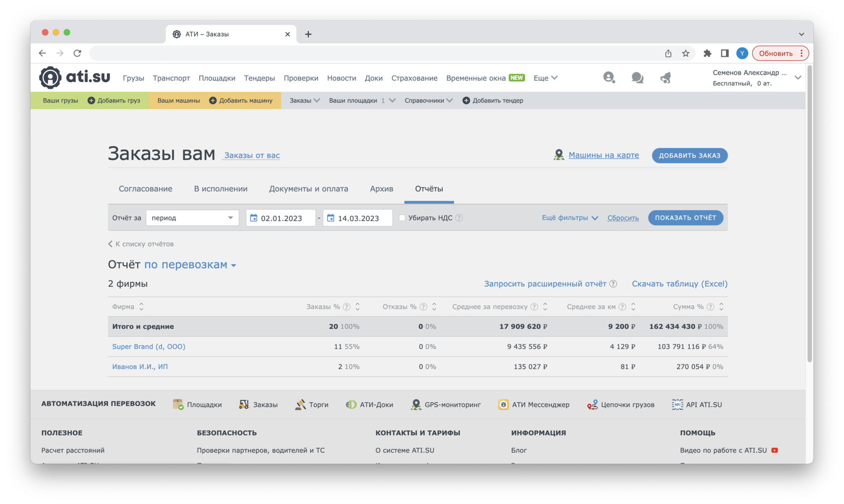Open calendar icon for end date
Screen dimensions: 844x504
[331, 218]
